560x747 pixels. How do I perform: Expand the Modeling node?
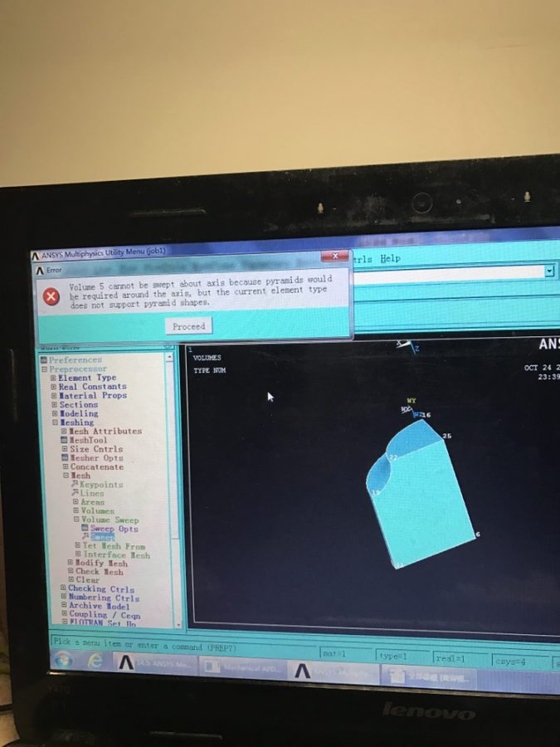pos(55,413)
